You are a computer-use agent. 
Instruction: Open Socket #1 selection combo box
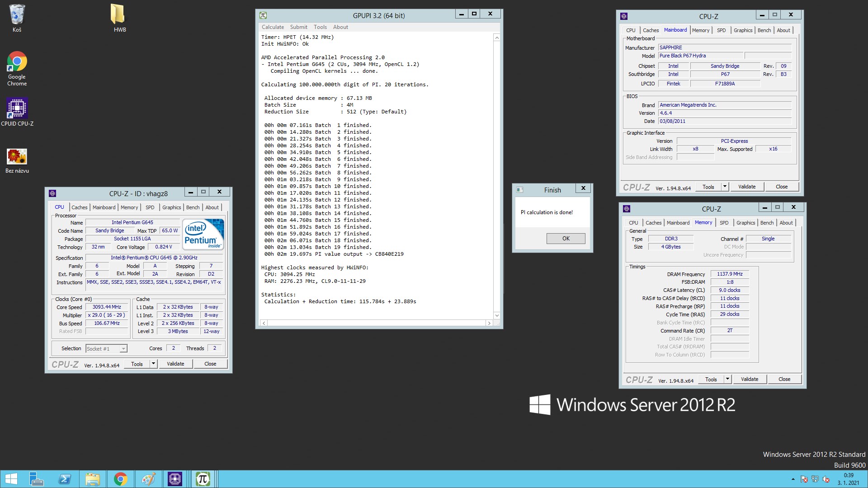(107, 348)
